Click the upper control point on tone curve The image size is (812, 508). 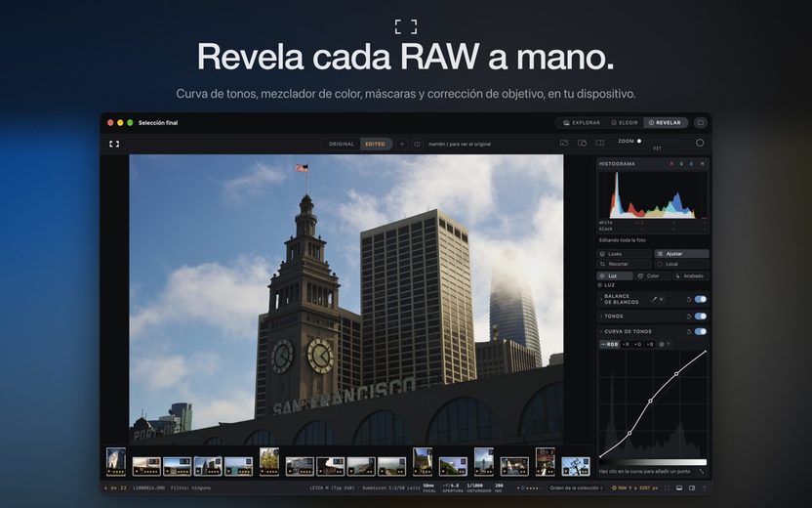676,374
